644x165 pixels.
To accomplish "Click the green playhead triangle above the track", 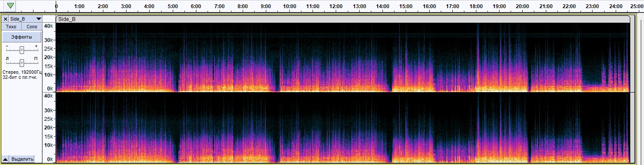I will [11, 6].
